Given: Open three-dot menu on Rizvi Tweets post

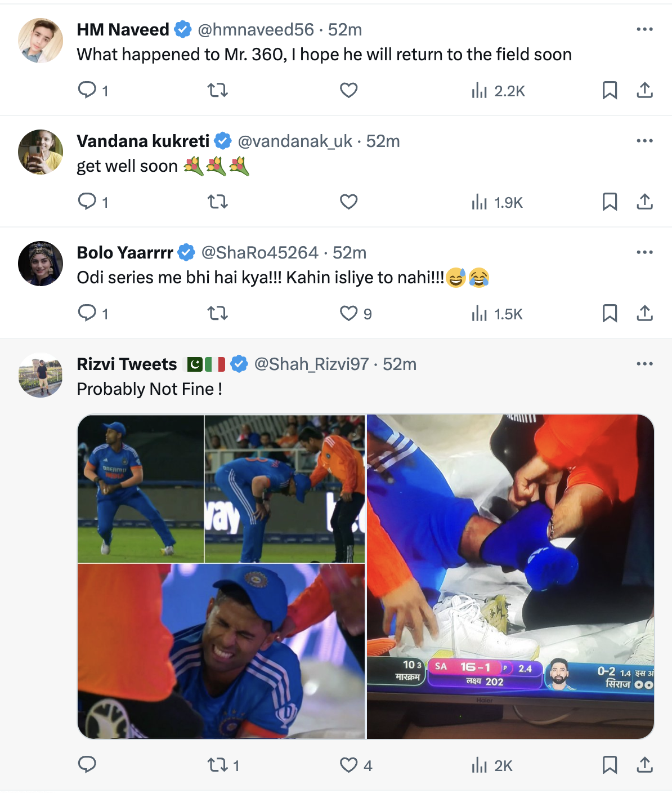Looking at the screenshot, I should pos(644,364).
